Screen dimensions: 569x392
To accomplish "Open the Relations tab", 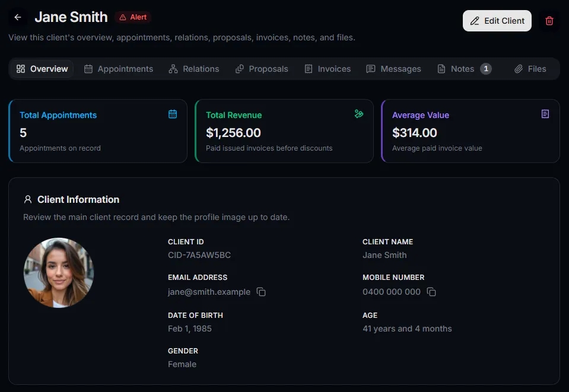I will tap(194, 69).
